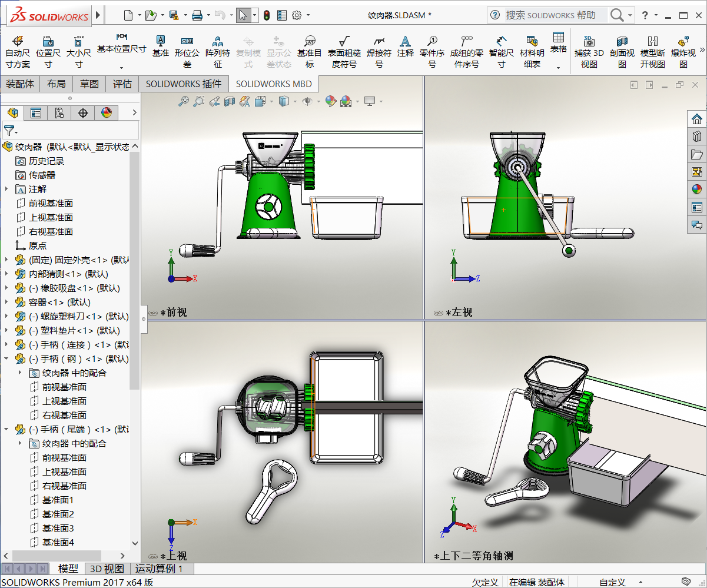Open the Appearances color ball icon in task pane
The image size is (707, 588).
tap(697, 190)
